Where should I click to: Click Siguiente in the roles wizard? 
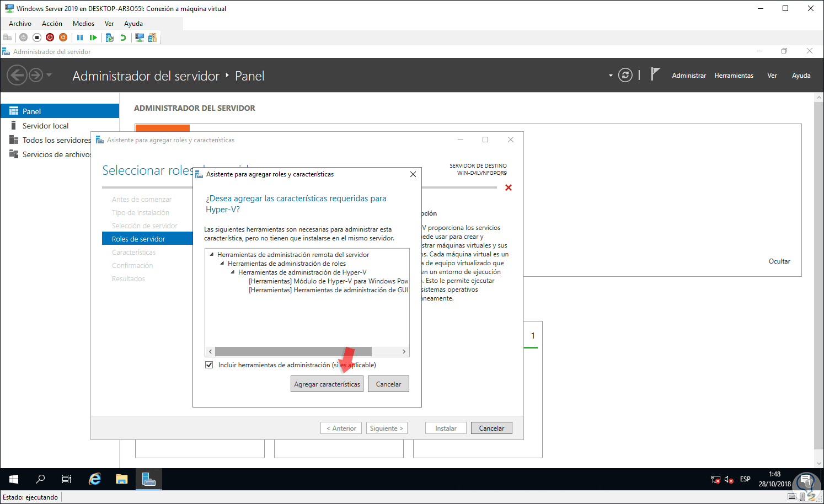click(x=387, y=428)
